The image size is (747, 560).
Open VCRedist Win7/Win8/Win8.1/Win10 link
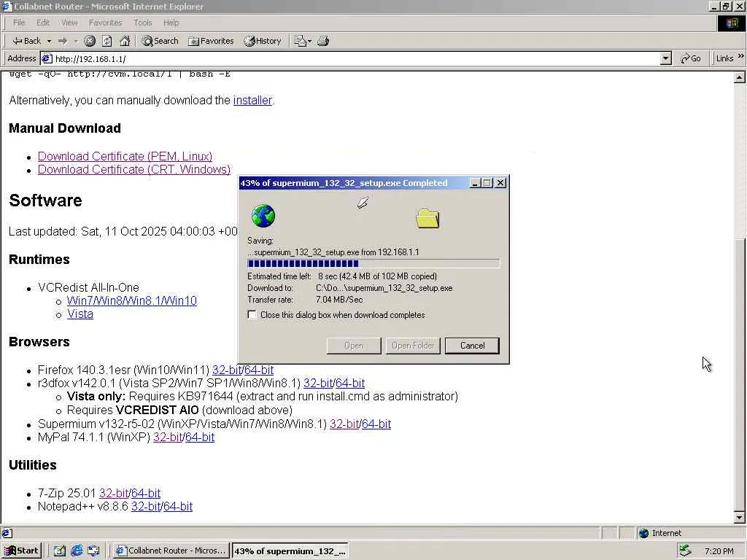point(131,301)
